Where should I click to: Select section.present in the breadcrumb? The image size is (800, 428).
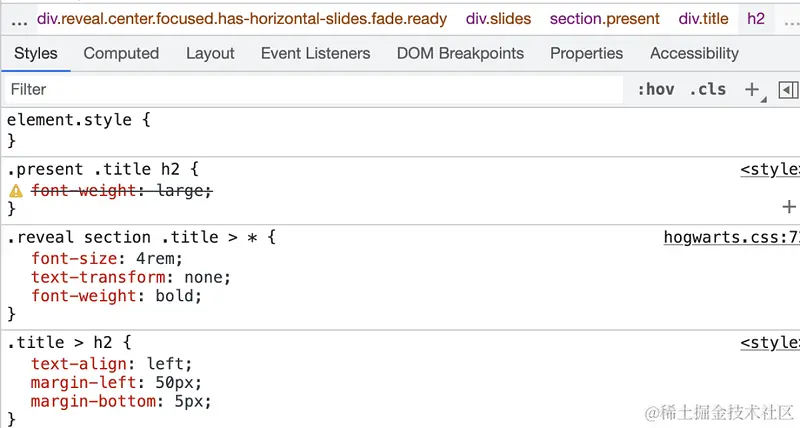[605, 19]
